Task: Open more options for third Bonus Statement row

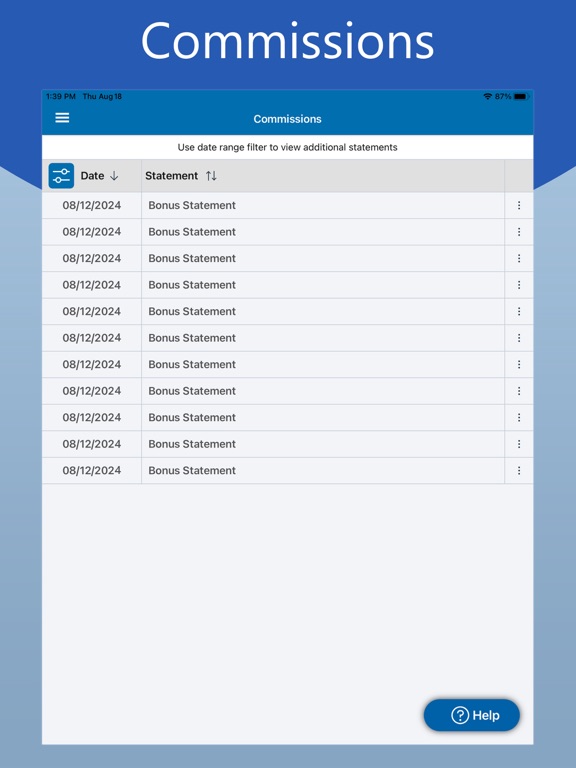Action: (519, 258)
